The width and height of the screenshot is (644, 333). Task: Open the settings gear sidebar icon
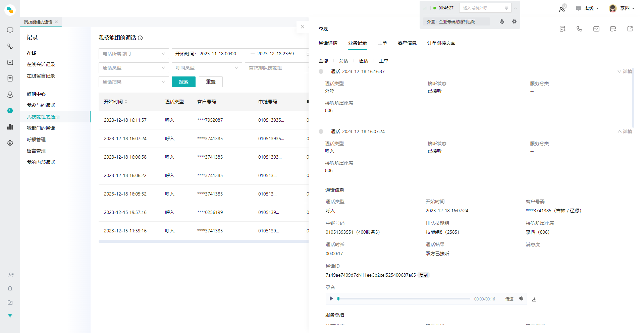point(10,143)
